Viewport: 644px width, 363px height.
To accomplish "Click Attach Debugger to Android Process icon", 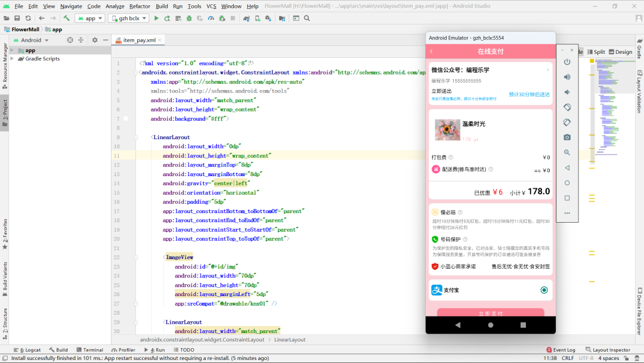I will [222, 18].
